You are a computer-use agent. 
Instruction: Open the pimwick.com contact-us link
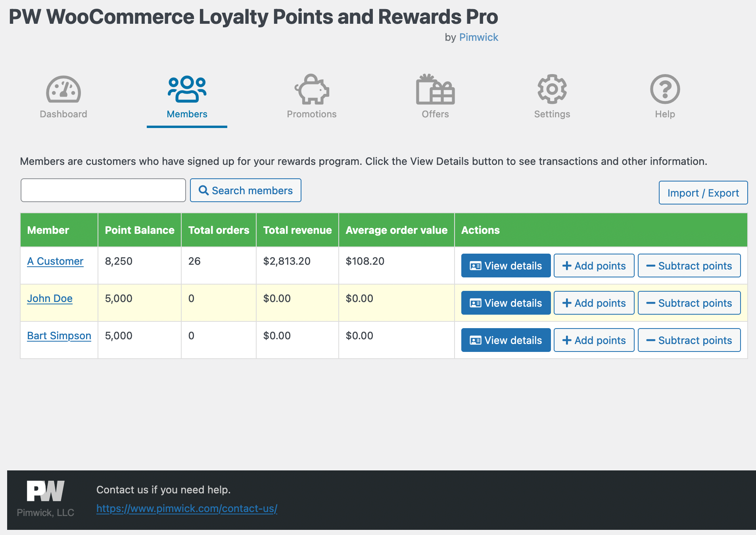coord(186,508)
